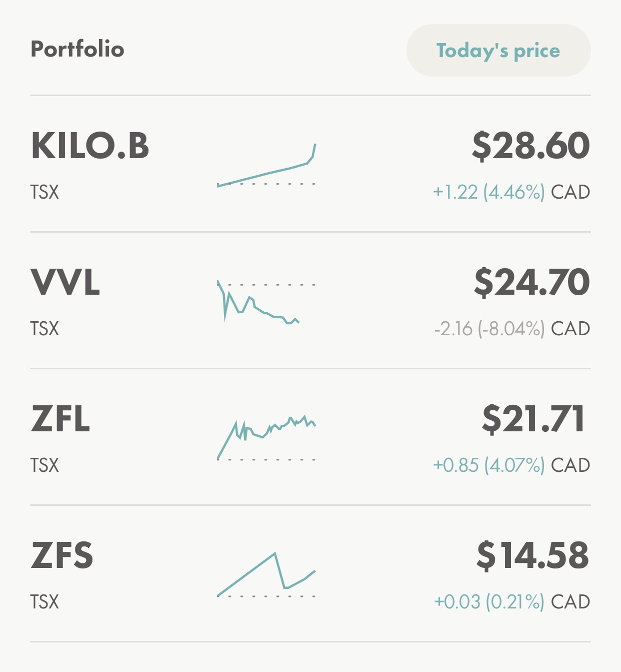The width and height of the screenshot is (621, 672).
Task: Tap the ZFS price $14.58
Action: point(532,555)
